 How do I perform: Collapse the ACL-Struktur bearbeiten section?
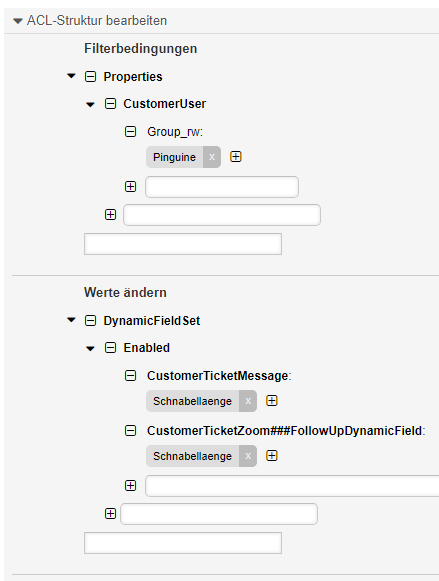(18, 21)
